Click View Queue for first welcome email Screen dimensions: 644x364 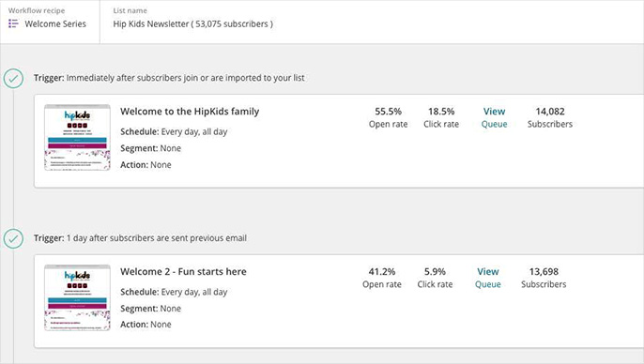(x=494, y=117)
